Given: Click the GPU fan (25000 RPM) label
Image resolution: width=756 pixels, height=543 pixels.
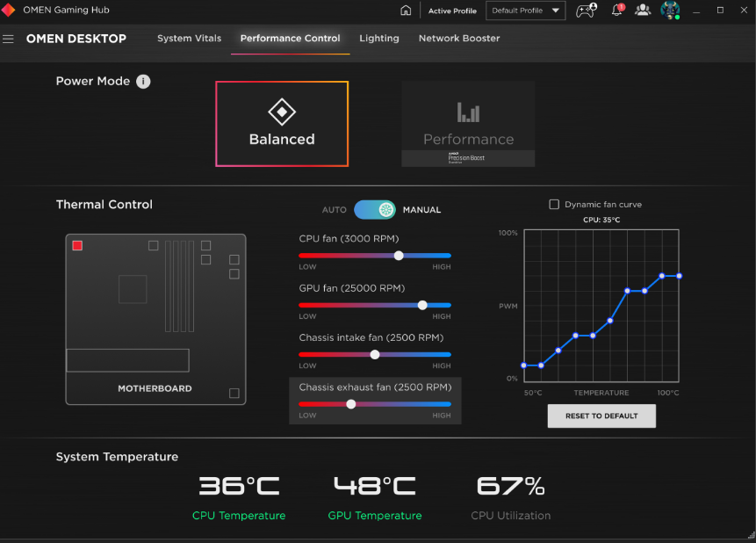Looking at the screenshot, I should point(351,288).
